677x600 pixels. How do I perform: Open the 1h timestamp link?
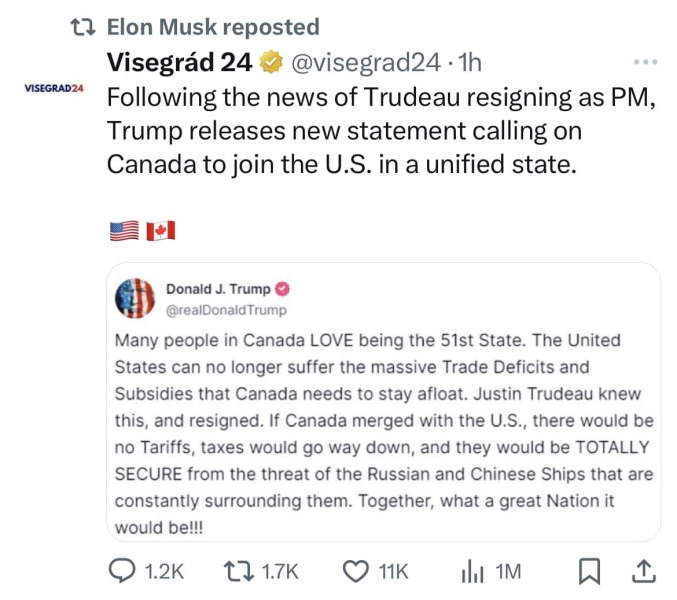pos(469,63)
